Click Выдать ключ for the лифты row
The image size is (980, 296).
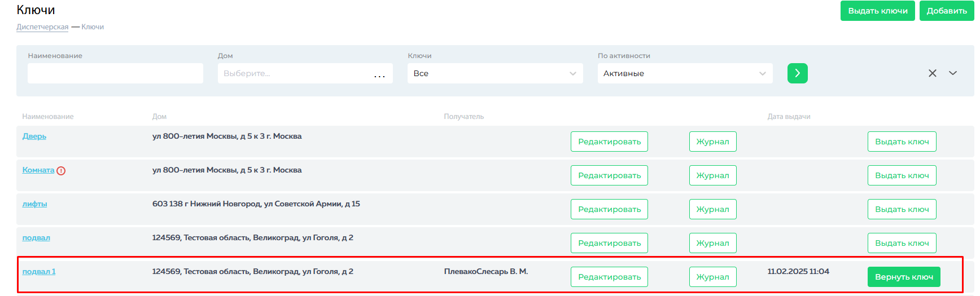(x=902, y=209)
